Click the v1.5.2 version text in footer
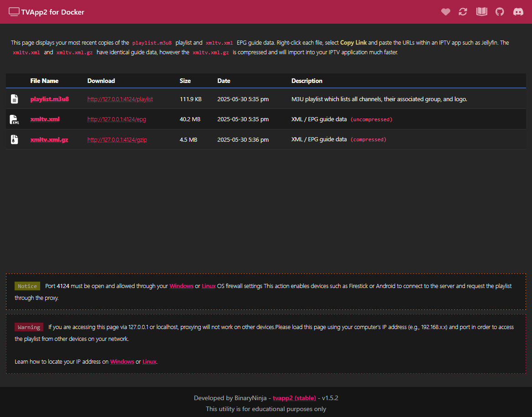Viewport: 532px width, 417px height. [330, 398]
